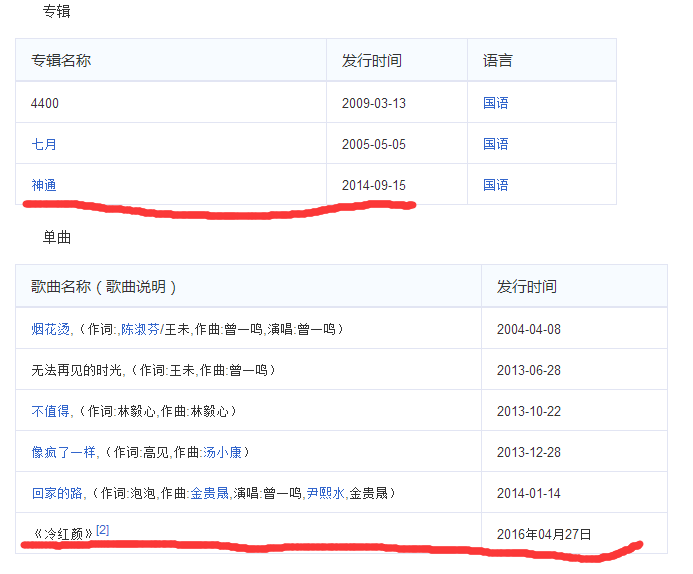Open the 像疯了一样 song link
Screen dimensions: 693x574
pyautogui.click(x=63, y=452)
